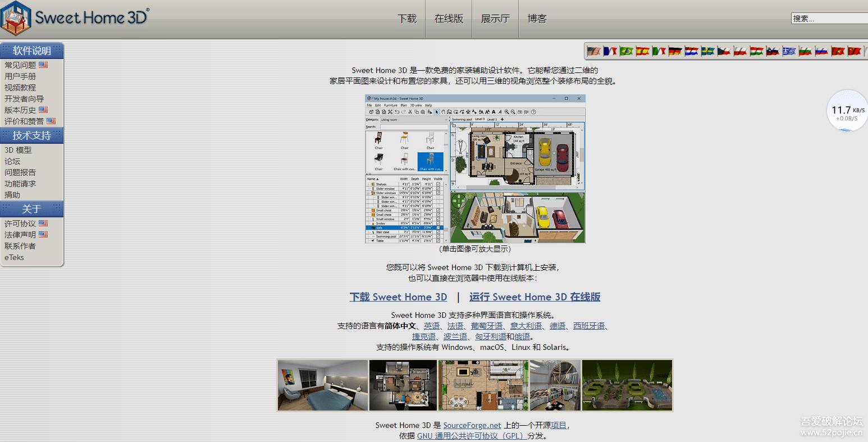
Task: Open the shop interior gallery thumbnail
Action: coord(555,385)
